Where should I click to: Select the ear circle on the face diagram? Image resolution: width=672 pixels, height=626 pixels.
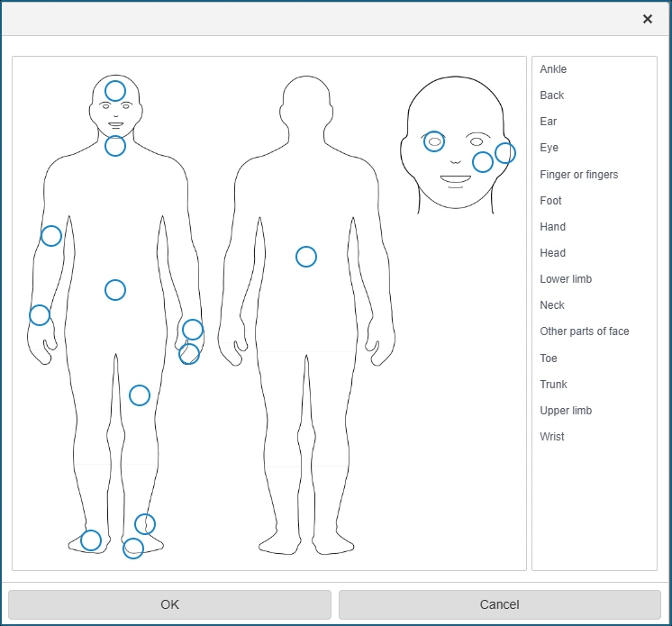[505, 153]
